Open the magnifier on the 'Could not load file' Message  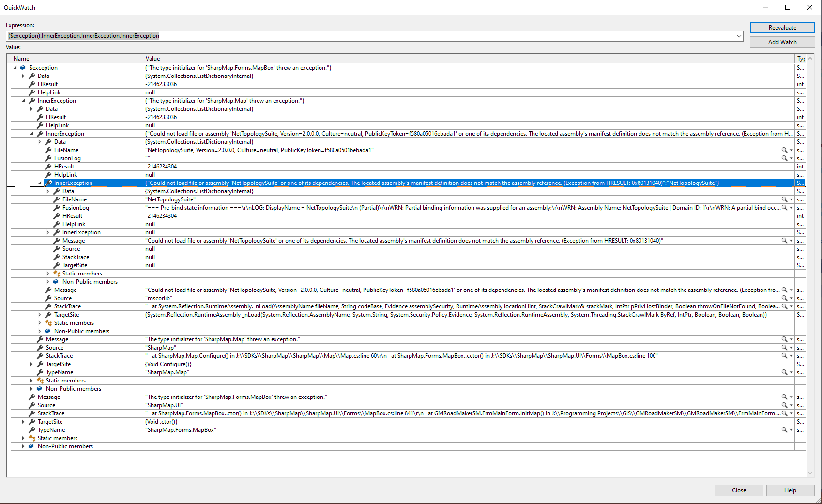[x=784, y=240]
